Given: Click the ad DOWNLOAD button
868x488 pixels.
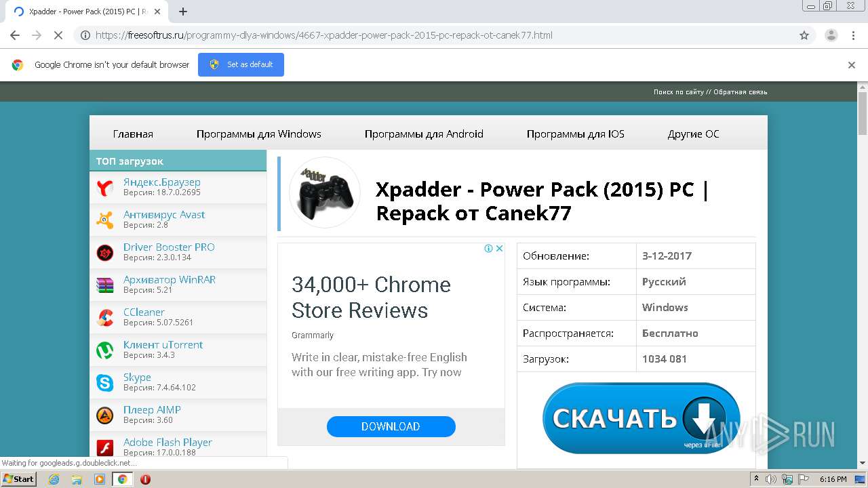Looking at the screenshot, I should point(391,426).
